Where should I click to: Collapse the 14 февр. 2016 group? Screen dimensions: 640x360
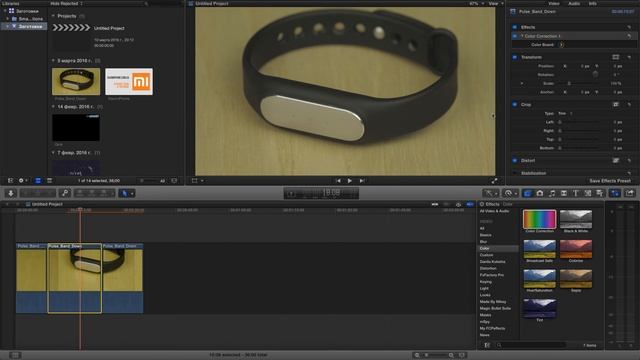[53, 107]
